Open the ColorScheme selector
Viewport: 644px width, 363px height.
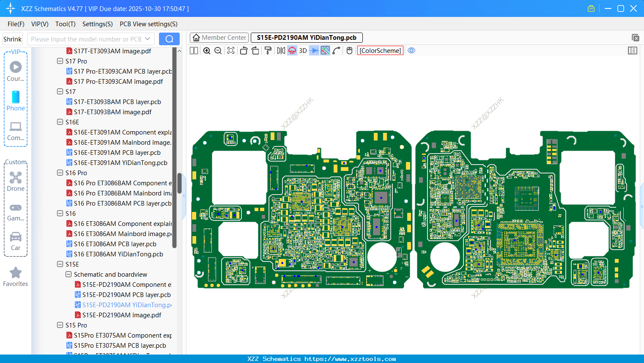click(380, 51)
